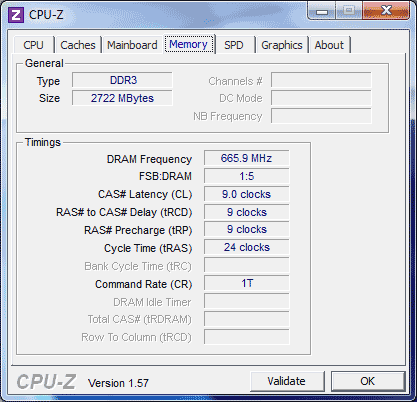Screen dimensions: 417x402
Task: Switch to the CPU tab
Action: click(33, 45)
